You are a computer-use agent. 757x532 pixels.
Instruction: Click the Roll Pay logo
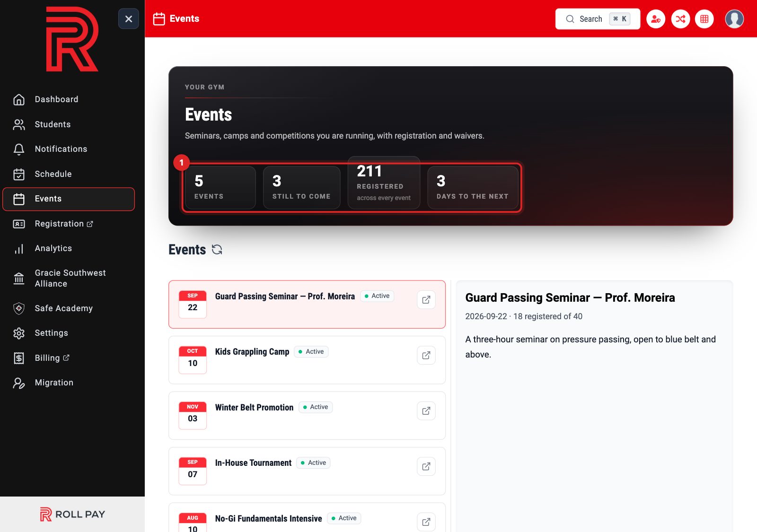pos(72,514)
